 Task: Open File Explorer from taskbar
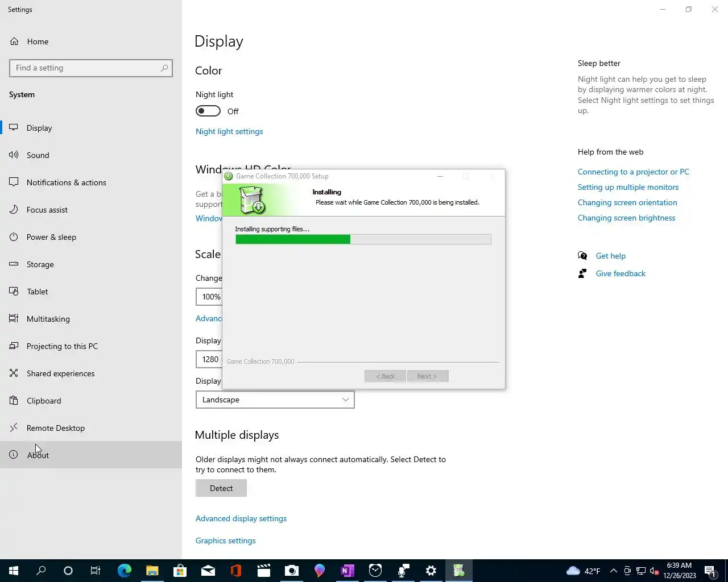(152, 571)
